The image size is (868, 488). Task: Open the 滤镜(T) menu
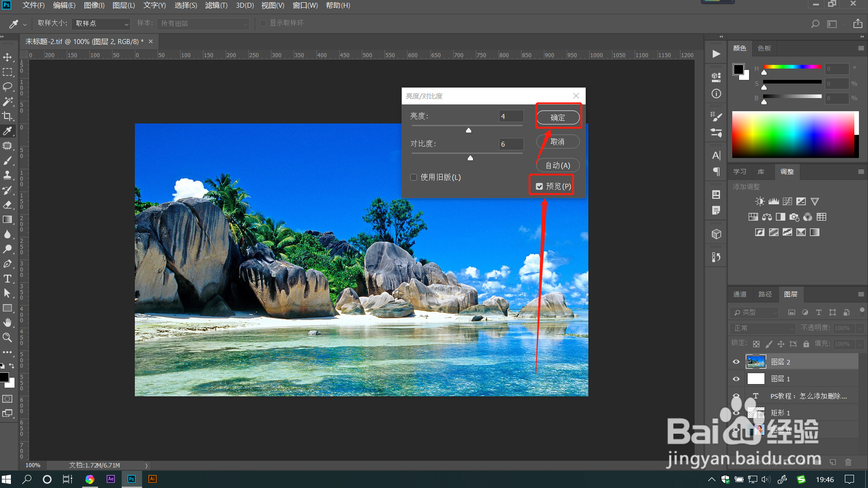pos(216,5)
